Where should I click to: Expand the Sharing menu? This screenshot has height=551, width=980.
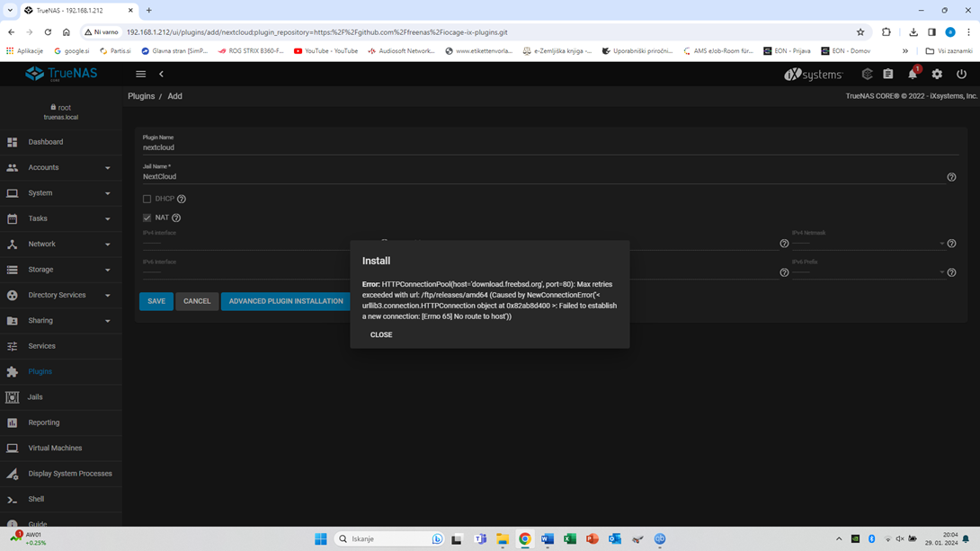coord(60,321)
